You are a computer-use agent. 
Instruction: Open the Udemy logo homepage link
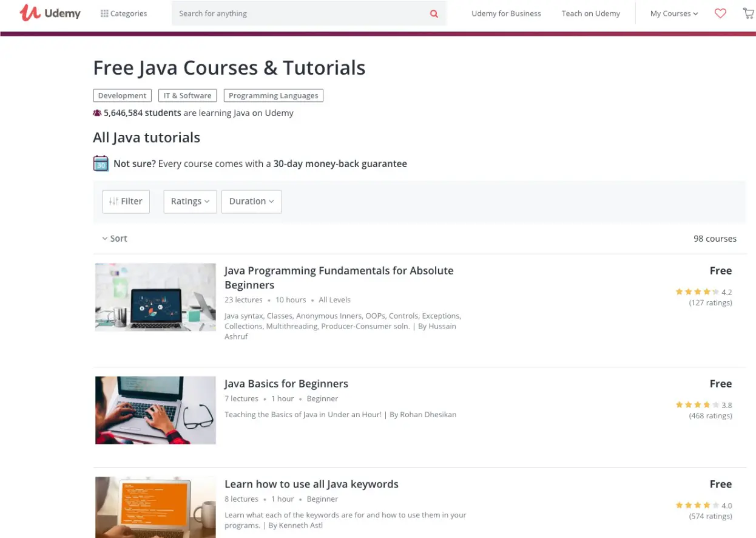tap(50, 13)
